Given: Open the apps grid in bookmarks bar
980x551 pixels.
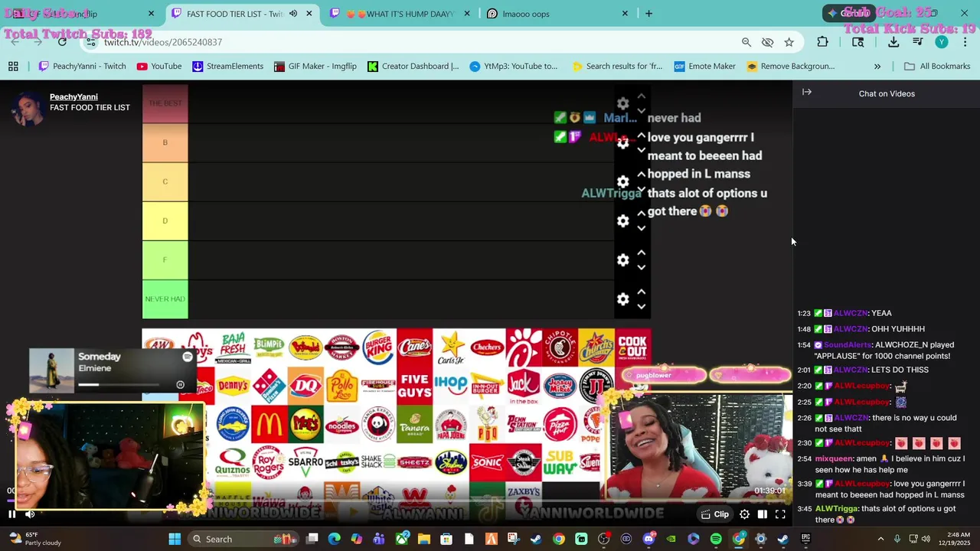Looking at the screenshot, I should pyautogui.click(x=13, y=67).
